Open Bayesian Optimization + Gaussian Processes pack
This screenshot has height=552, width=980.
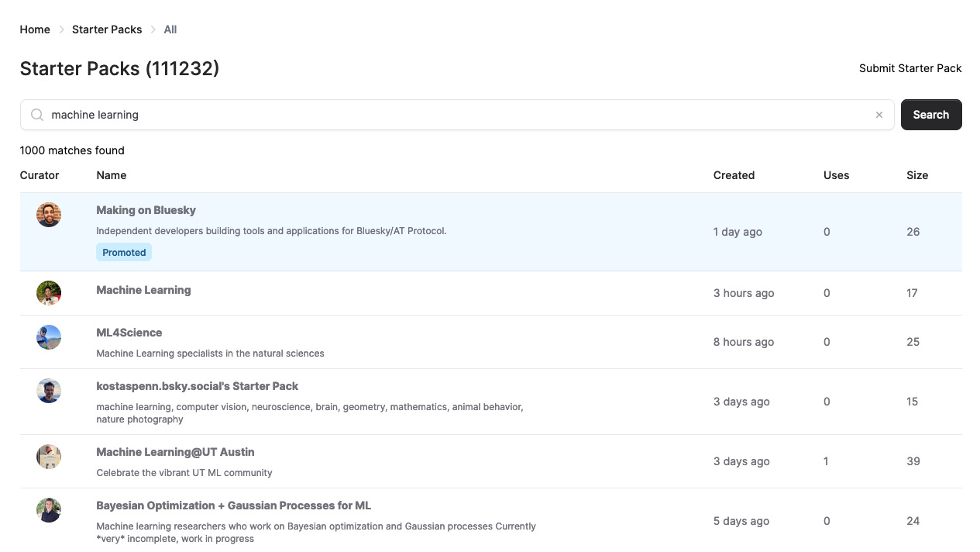tap(233, 505)
